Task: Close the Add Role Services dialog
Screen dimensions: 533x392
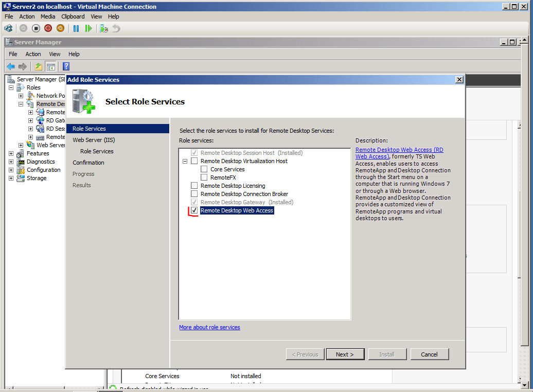Action: [459, 80]
